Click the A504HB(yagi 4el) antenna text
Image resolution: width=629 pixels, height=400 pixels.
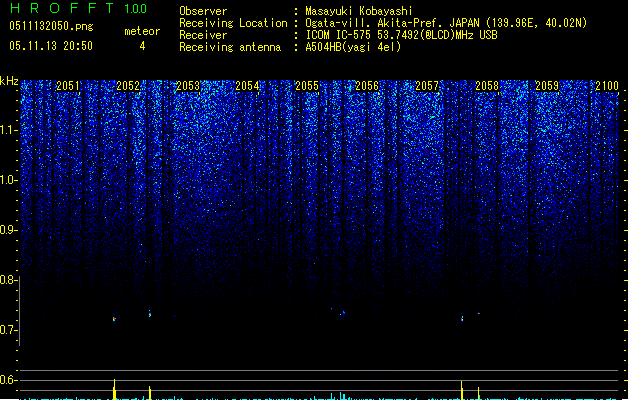(353, 47)
